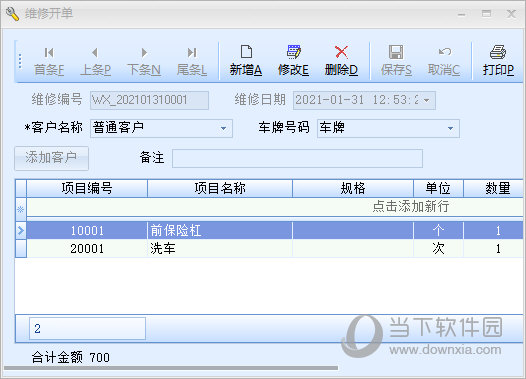Select the 前保险杠 item name cell

tap(220, 230)
